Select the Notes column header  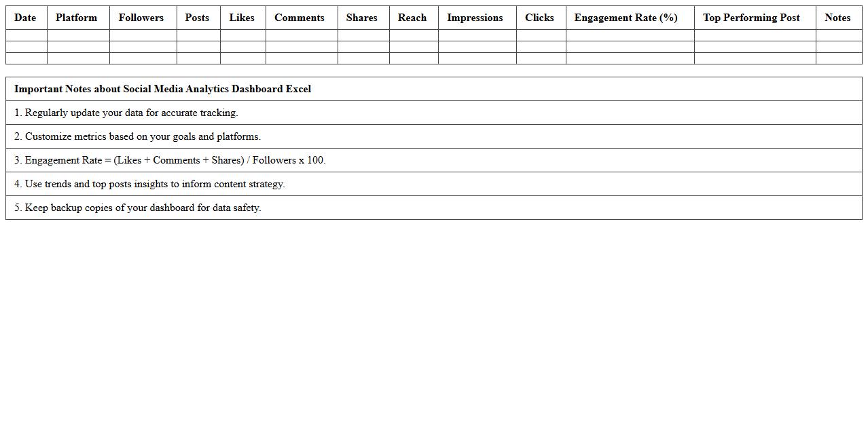(x=837, y=18)
